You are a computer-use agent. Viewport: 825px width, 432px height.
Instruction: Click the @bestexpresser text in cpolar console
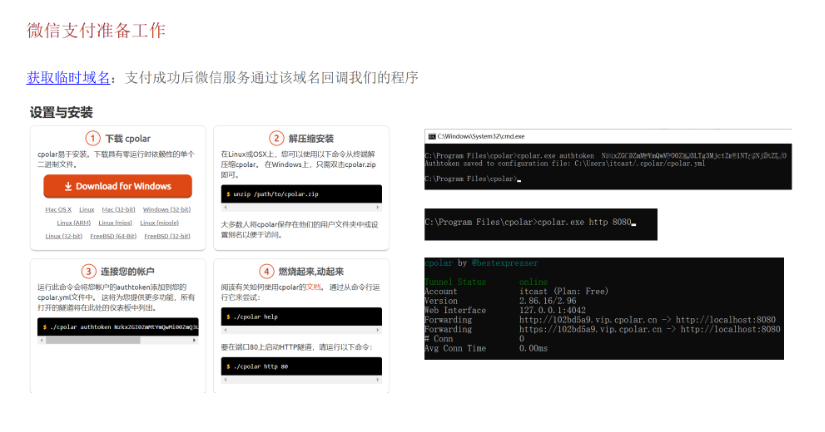point(505,263)
